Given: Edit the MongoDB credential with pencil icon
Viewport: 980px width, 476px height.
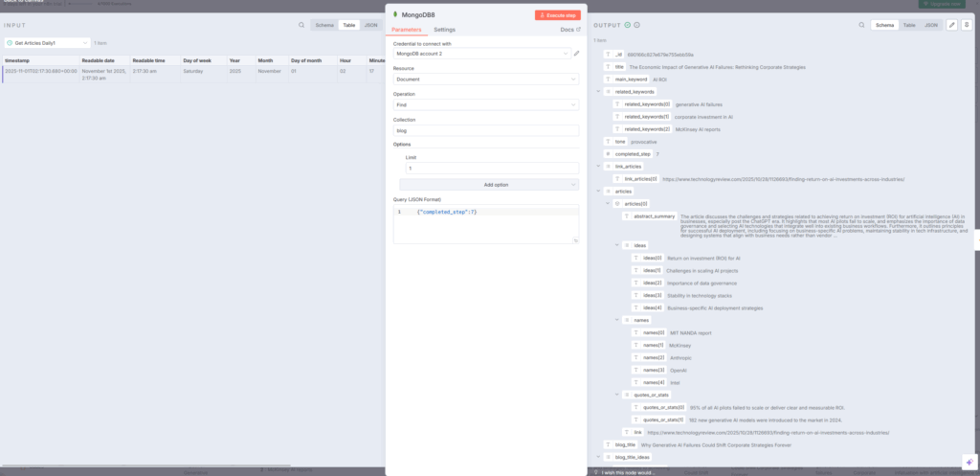Looking at the screenshot, I should tap(576, 54).
